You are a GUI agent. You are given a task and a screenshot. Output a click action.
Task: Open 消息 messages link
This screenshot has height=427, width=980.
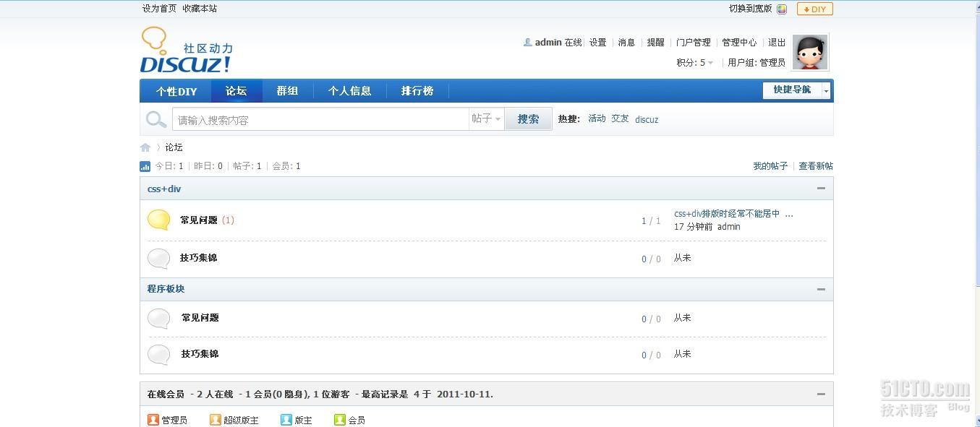(626, 43)
